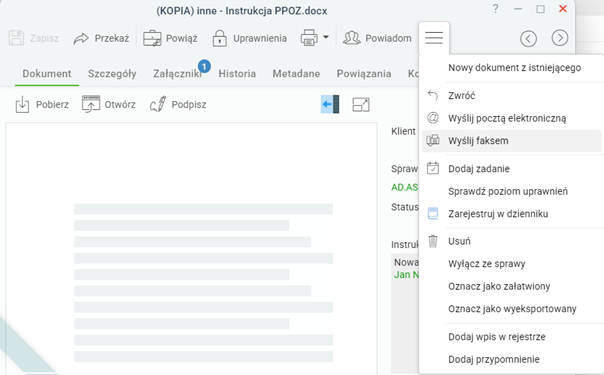Select Nowy dokument z istniejącego
This screenshot has height=375, width=604.
point(515,68)
